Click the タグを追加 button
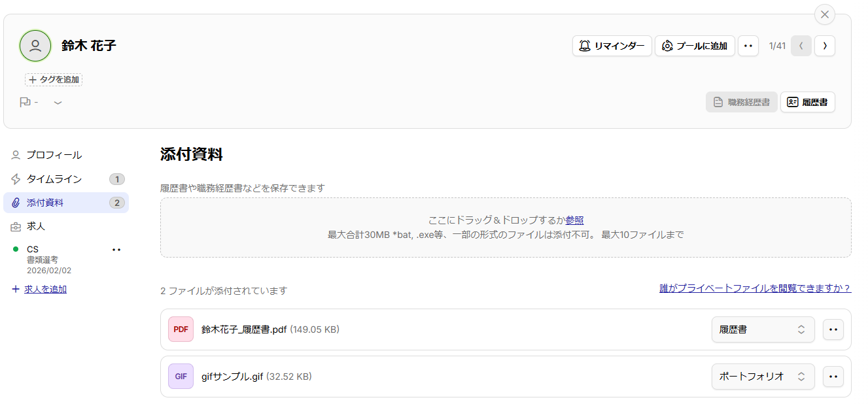 [x=54, y=80]
